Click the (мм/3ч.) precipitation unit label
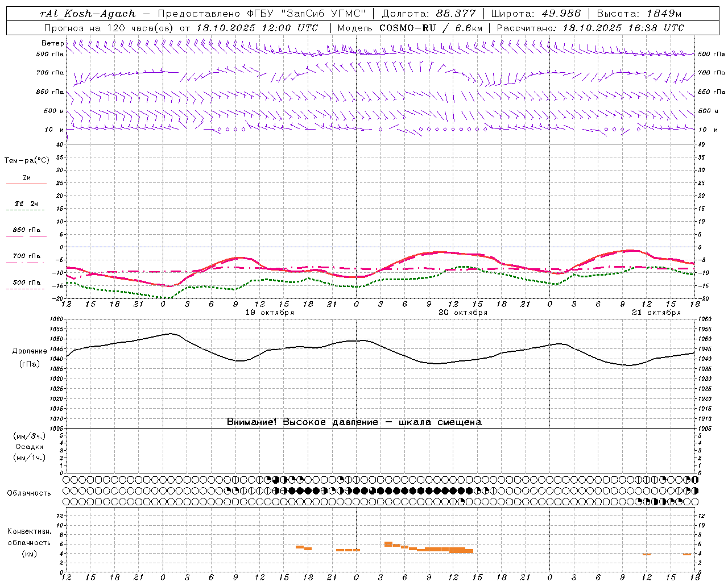Image resolution: width=728 pixels, height=582 pixels. [30, 436]
